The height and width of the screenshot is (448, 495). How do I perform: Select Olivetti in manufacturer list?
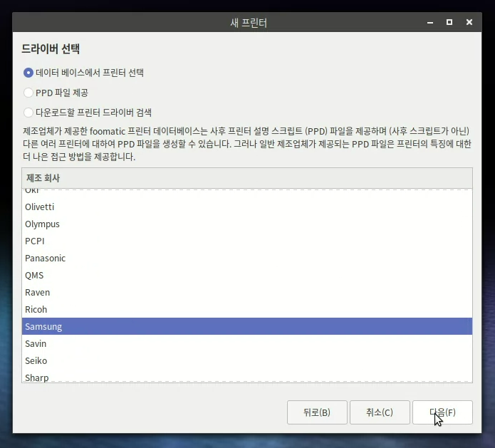coord(247,207)
